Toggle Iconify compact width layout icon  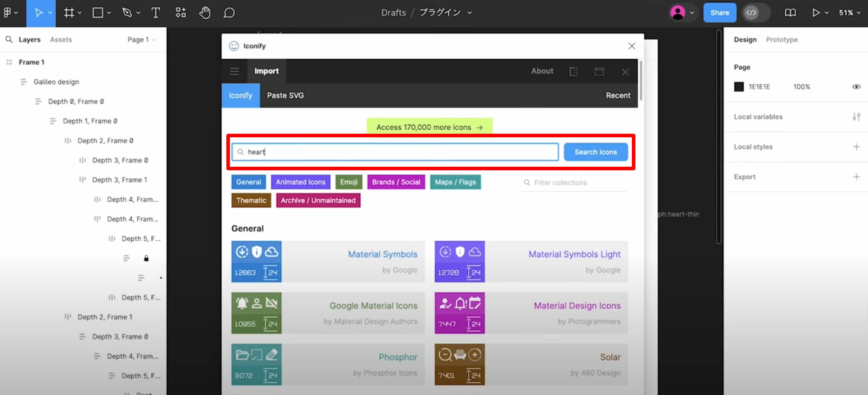coord(574,71)
